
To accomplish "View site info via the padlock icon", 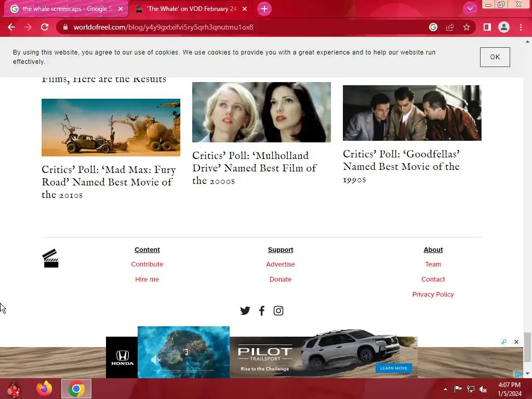I will (x=65, y=27).
